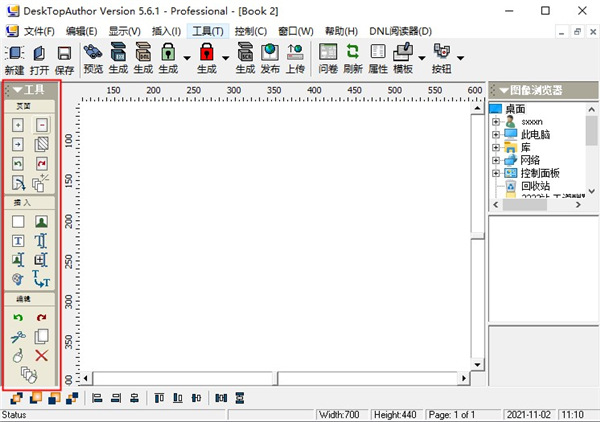Click the red padlock 生成 icon
This screenshot has height=422, width=600.
207,52
